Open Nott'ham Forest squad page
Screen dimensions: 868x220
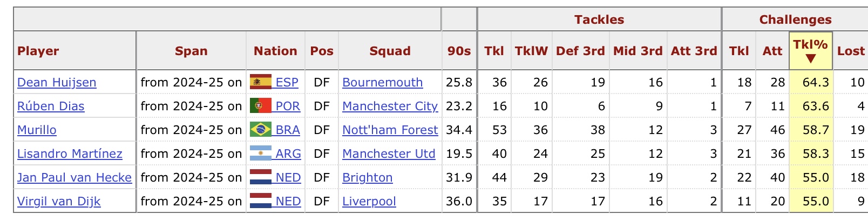(390, 130)
